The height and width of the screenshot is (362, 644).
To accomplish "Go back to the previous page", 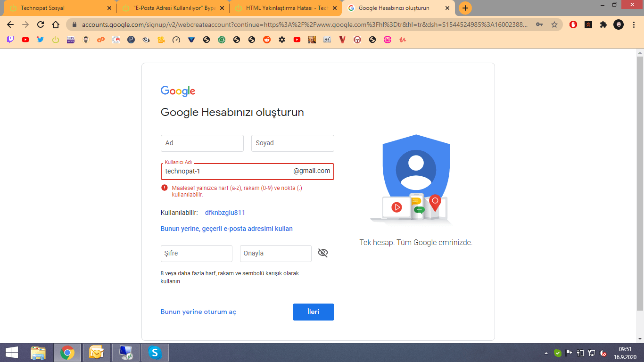I will [10, 25].
